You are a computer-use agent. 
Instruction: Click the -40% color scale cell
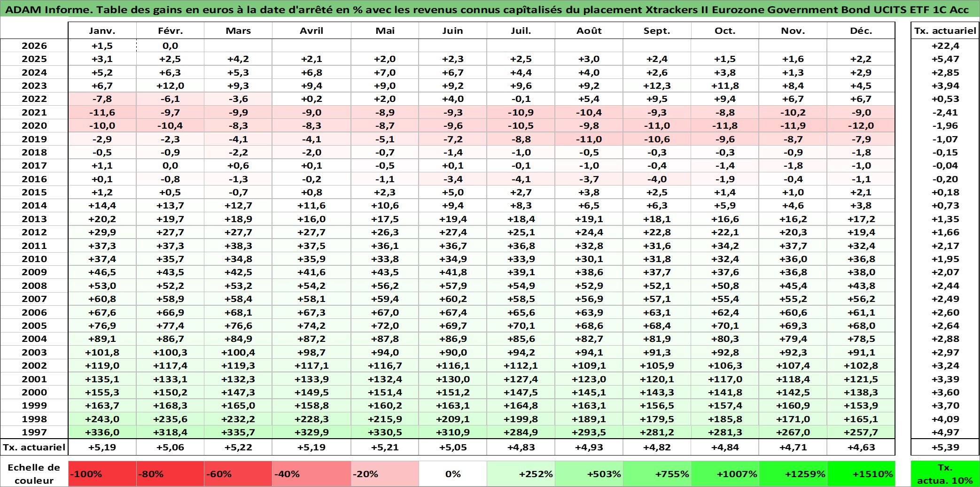coord(311,473)
